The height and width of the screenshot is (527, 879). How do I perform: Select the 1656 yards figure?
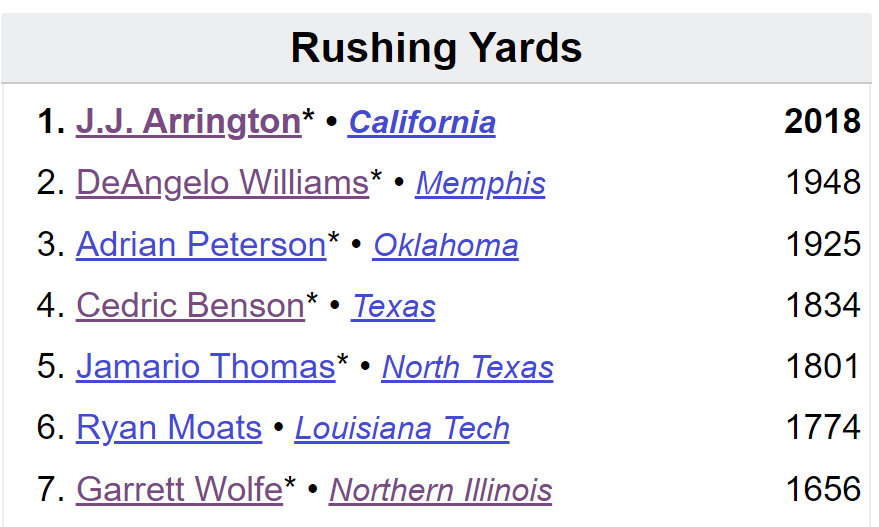coord(823,488)
